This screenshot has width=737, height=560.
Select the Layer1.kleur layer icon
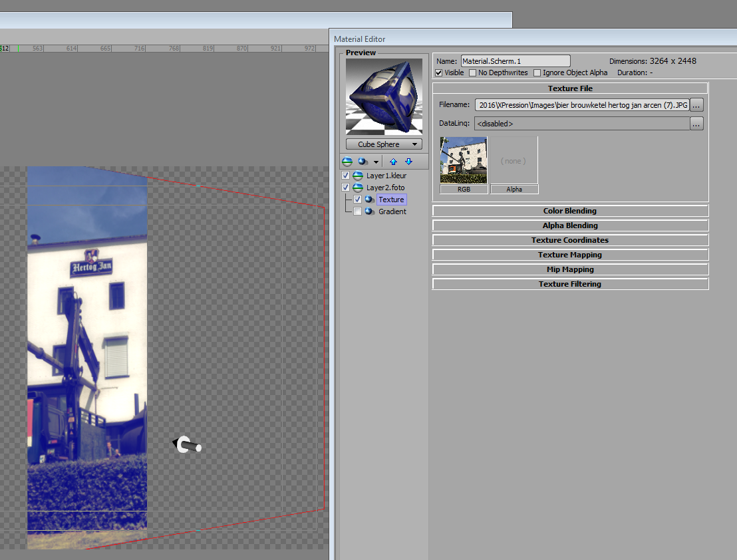358,176
